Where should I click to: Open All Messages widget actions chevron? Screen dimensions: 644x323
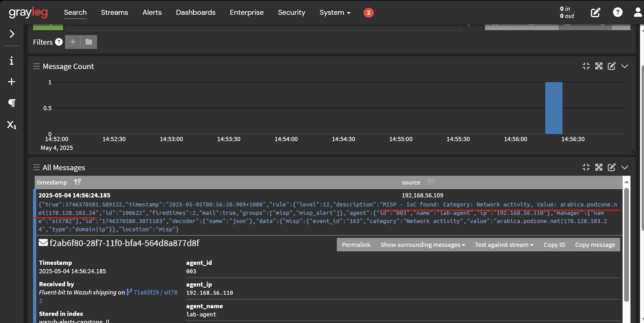tap(625, 168)
